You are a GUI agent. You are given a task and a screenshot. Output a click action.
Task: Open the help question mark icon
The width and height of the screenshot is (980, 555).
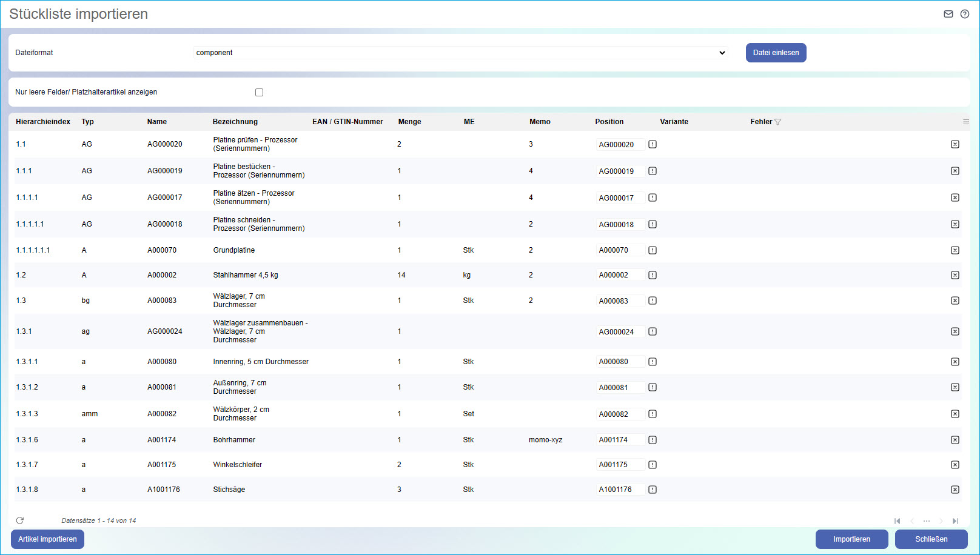pyautogui.click(x=965, y=14)
